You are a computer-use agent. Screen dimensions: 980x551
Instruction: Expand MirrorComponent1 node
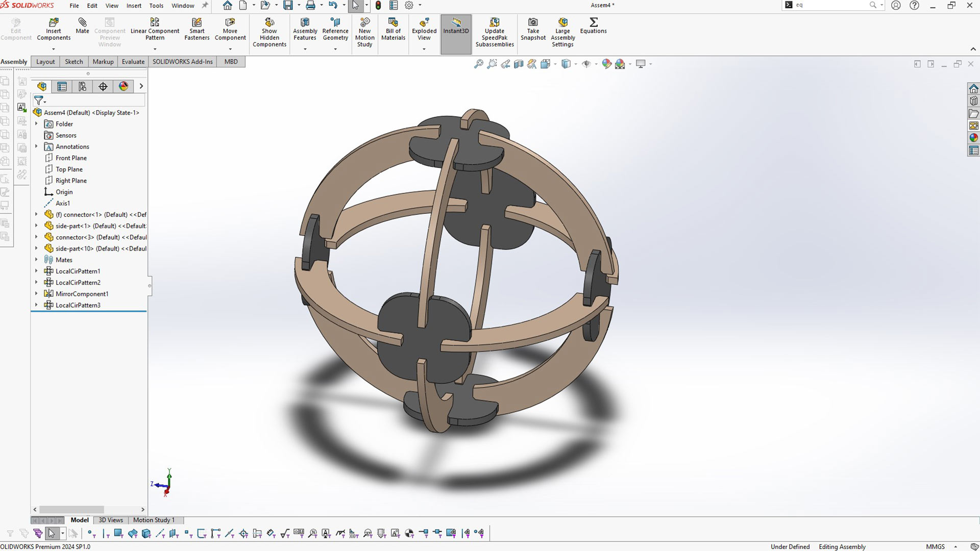coord(36,293)
